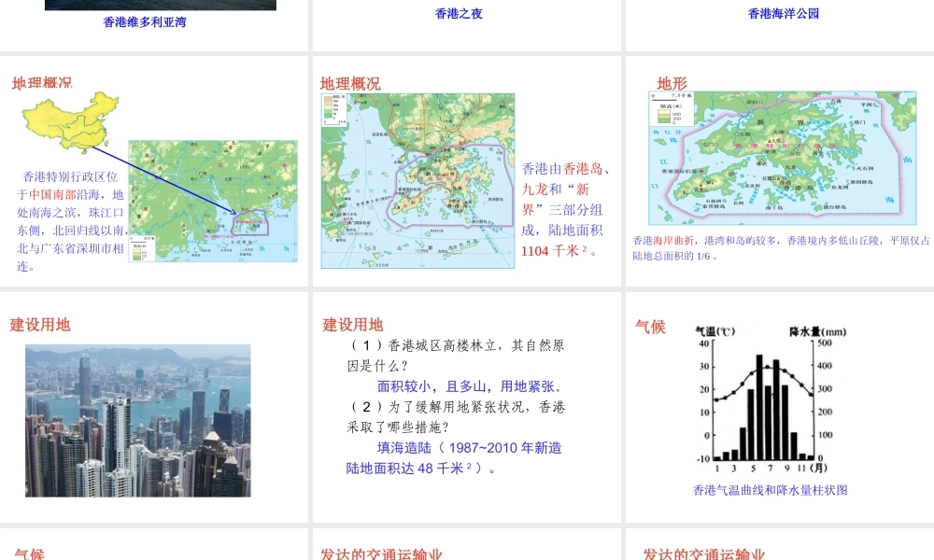Select the temperature and precipitation chart
The width and height of the screenshot is (934, 560).
point(771,399)
